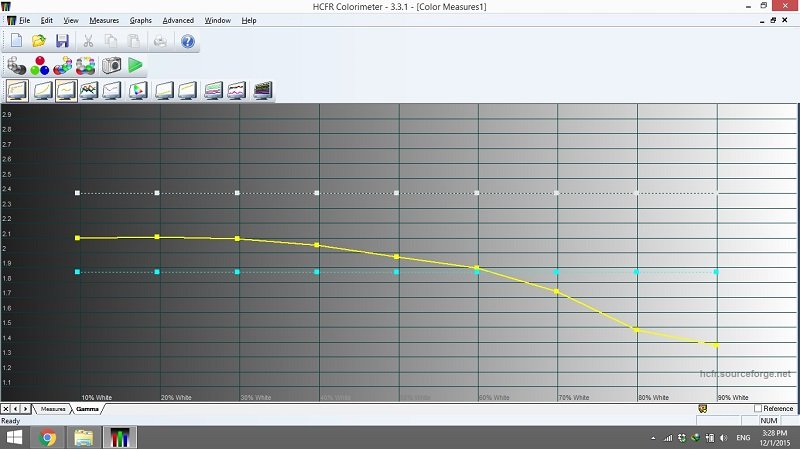The height and width of the screenshot is (449, 800).
Task: Open the volume speaker tray icon
Action: 723,438
